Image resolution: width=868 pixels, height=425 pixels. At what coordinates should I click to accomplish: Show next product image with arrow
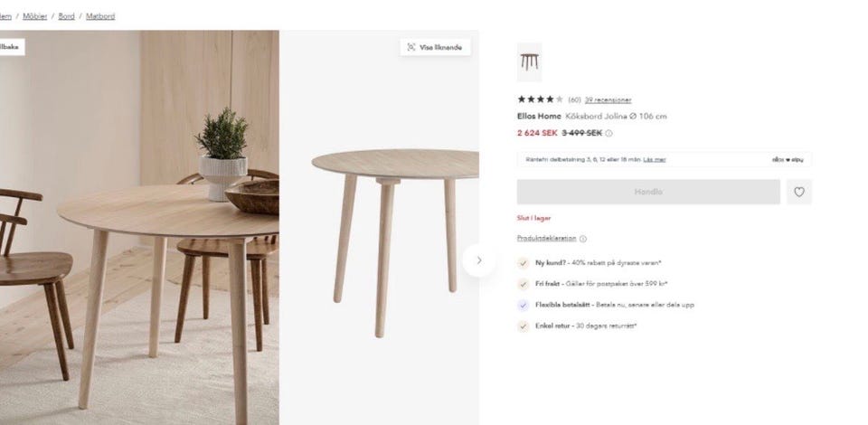click(479, 260)
